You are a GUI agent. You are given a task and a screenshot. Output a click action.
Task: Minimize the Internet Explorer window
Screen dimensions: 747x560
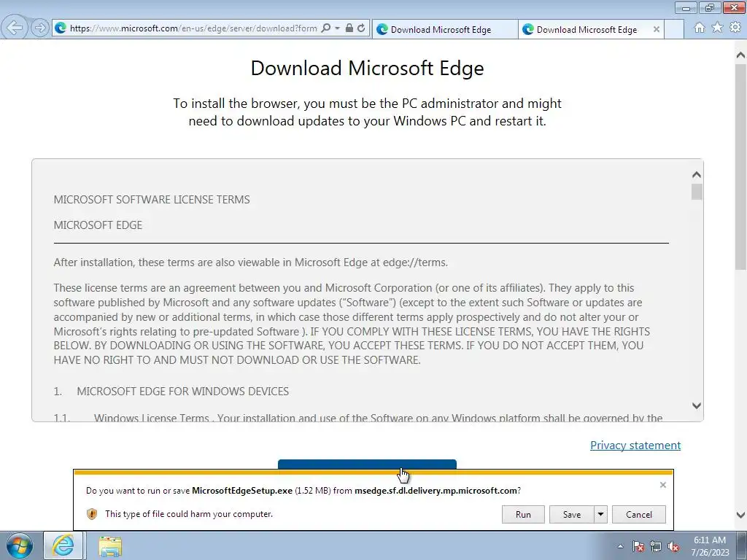click(x=686, y=7)
